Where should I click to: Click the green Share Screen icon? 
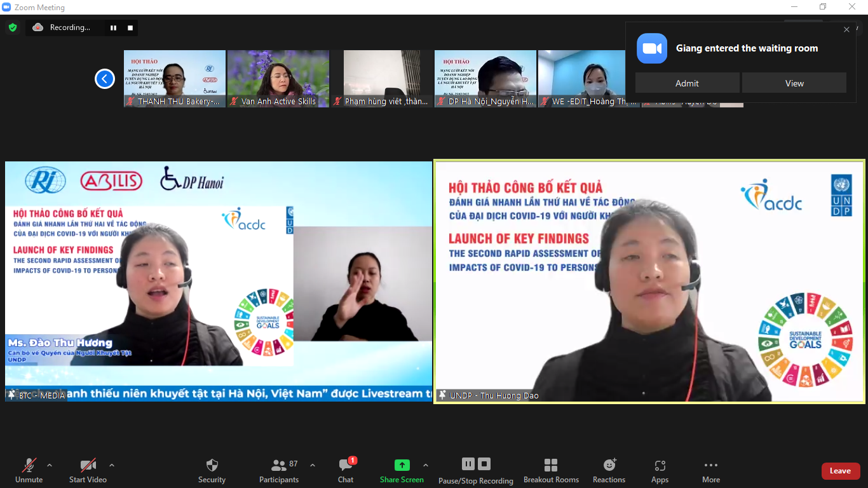click(x=402, y=465)
